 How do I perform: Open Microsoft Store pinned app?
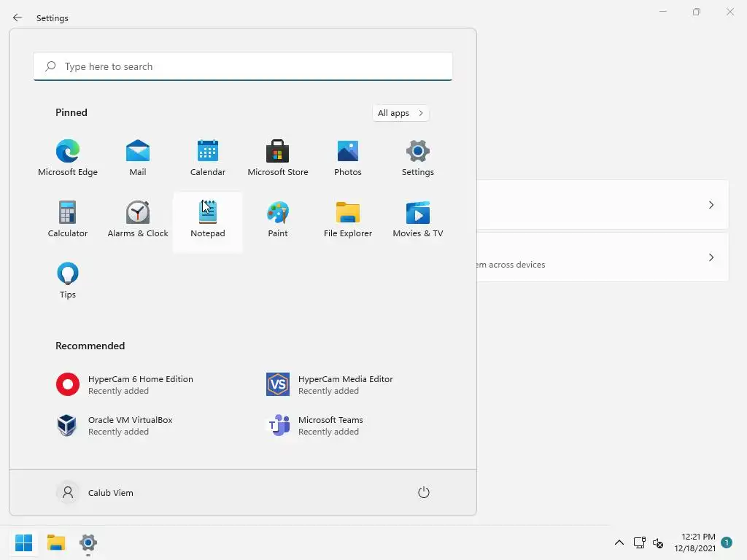coord(278,158)
